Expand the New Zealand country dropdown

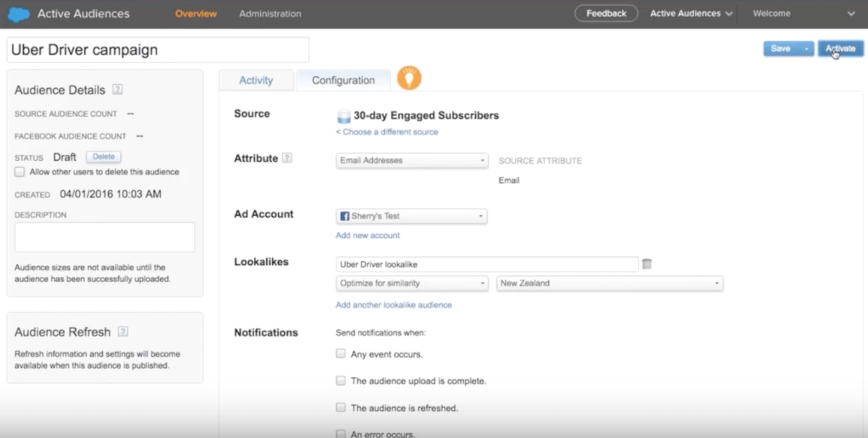coord(609,283)
